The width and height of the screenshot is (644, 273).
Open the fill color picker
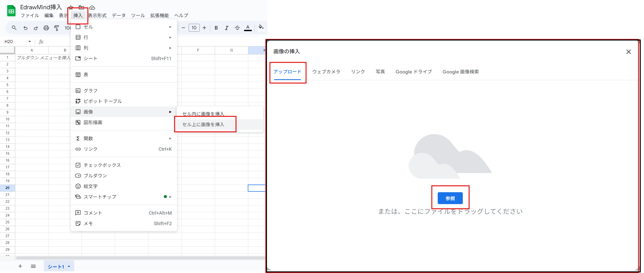[261, 27]
